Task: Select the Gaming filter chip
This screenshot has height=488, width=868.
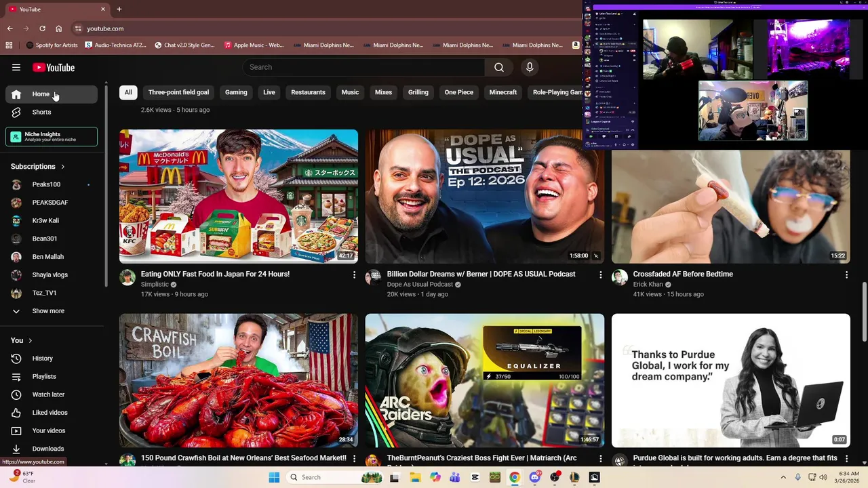Action: [236, 92]
